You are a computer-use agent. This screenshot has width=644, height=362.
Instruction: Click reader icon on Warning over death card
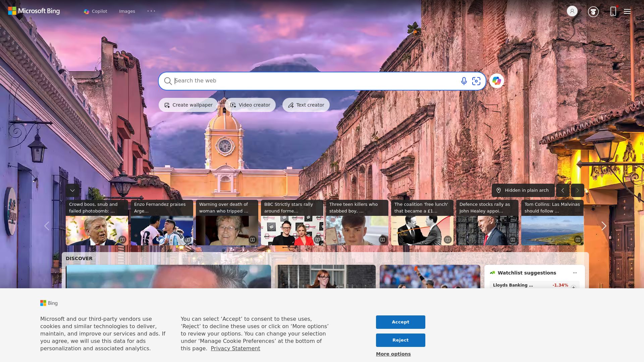253,240
